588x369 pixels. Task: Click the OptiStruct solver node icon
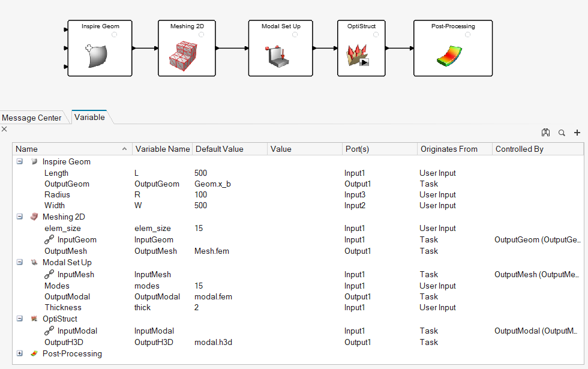(x=359, y=55)
